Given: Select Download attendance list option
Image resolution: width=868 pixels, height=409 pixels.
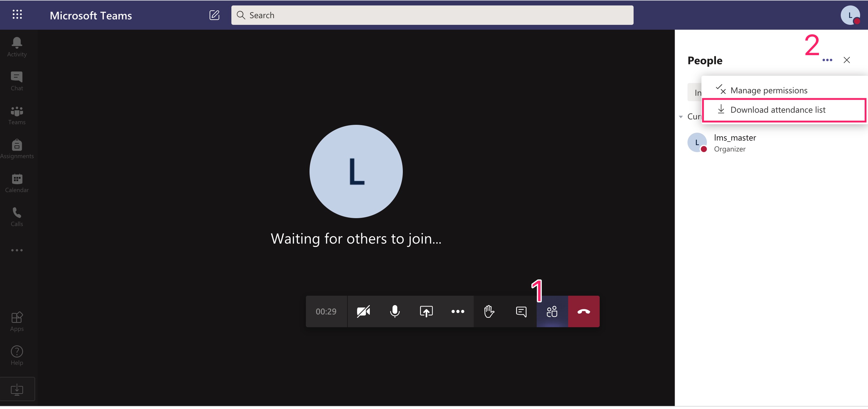Looking at the screenshot, I should pos(778,109).
